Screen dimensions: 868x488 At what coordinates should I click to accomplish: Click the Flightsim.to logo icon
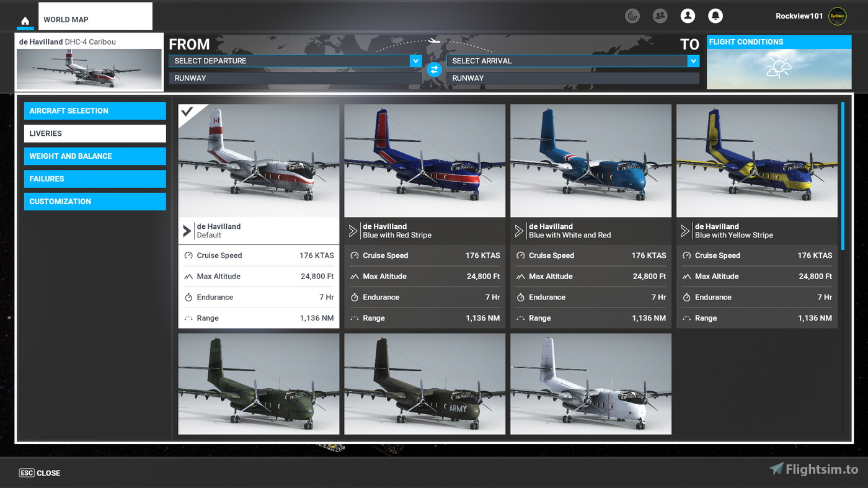coord(776,469)
